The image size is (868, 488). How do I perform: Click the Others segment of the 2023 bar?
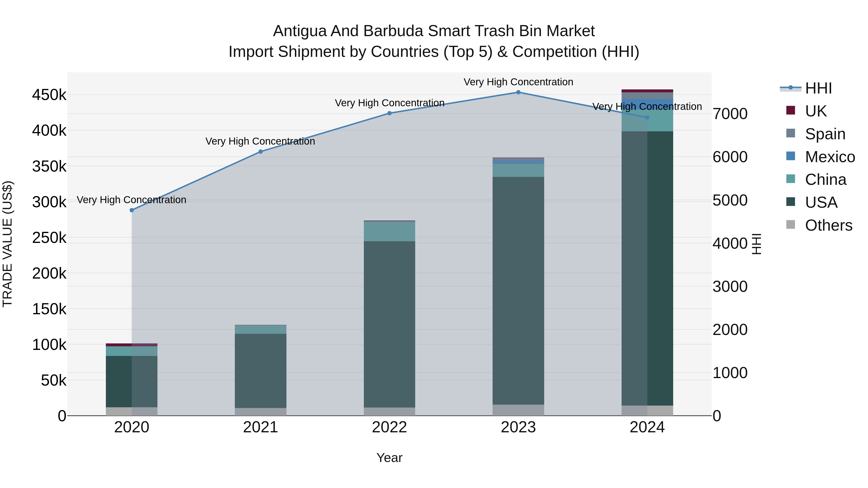pyautogui.click(x=518, y=410)
